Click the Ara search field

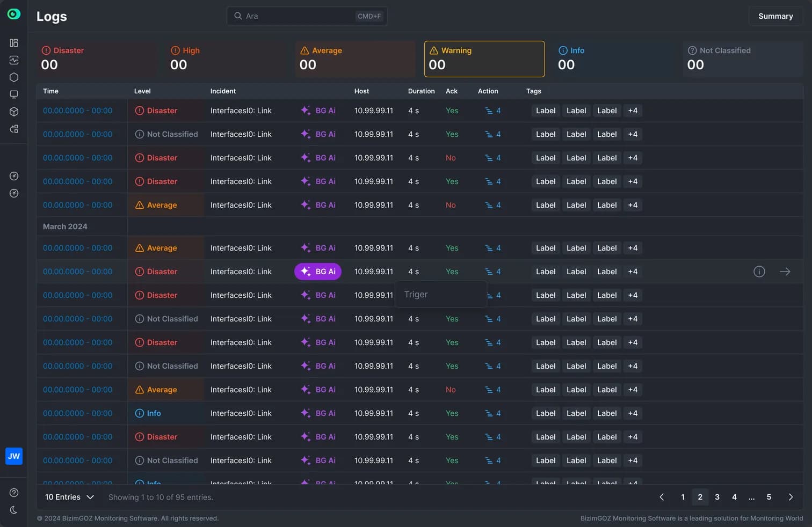tap(307, 16)
